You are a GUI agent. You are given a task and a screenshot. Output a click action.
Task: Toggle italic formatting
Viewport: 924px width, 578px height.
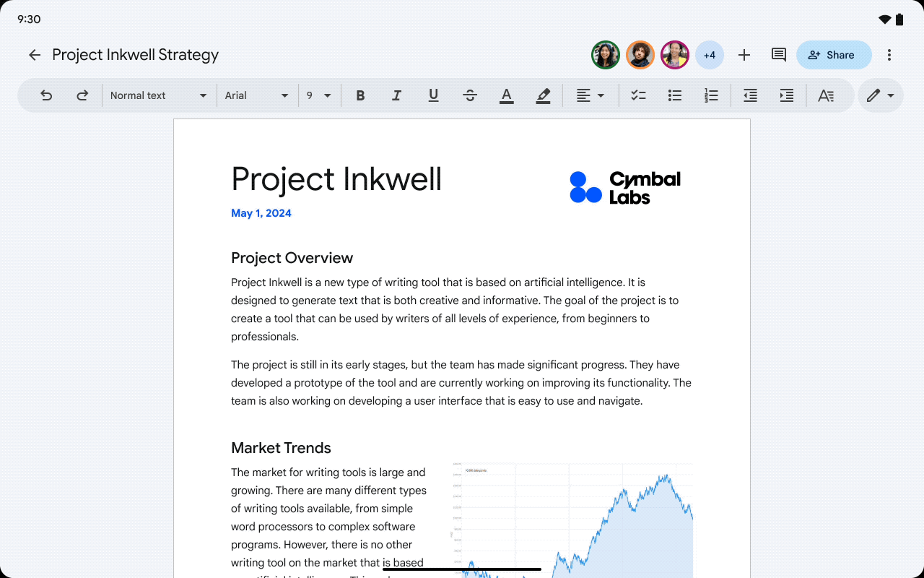coord(396,95)
